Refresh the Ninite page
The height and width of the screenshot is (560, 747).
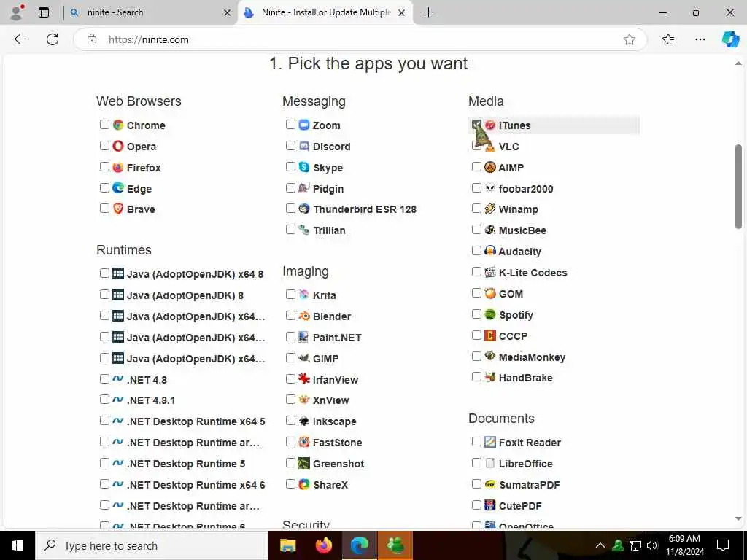(53, 39)
